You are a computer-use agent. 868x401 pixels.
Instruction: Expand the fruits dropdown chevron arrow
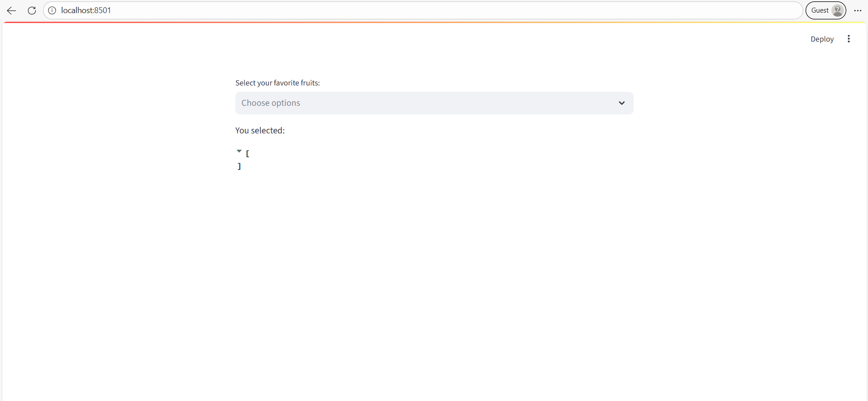click(x=621, y=103)
